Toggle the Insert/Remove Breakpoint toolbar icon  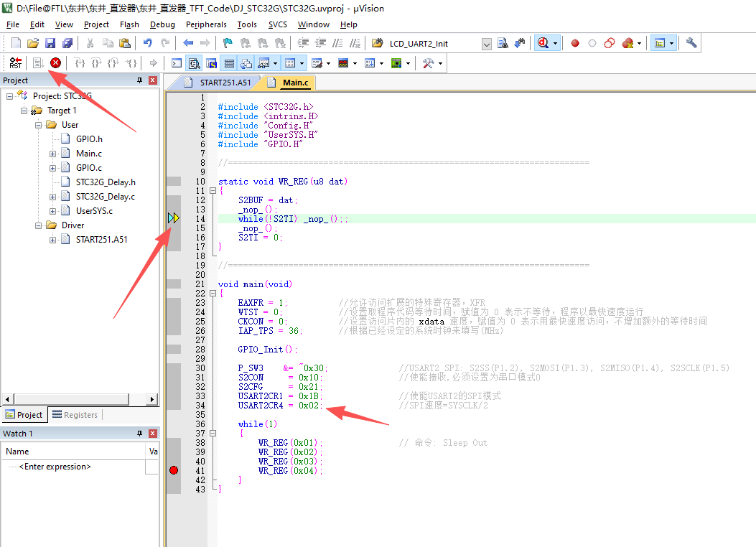(575, 42)
